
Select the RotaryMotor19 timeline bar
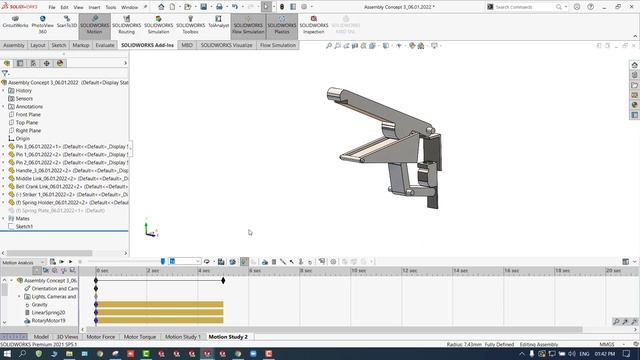click(160, 320)
